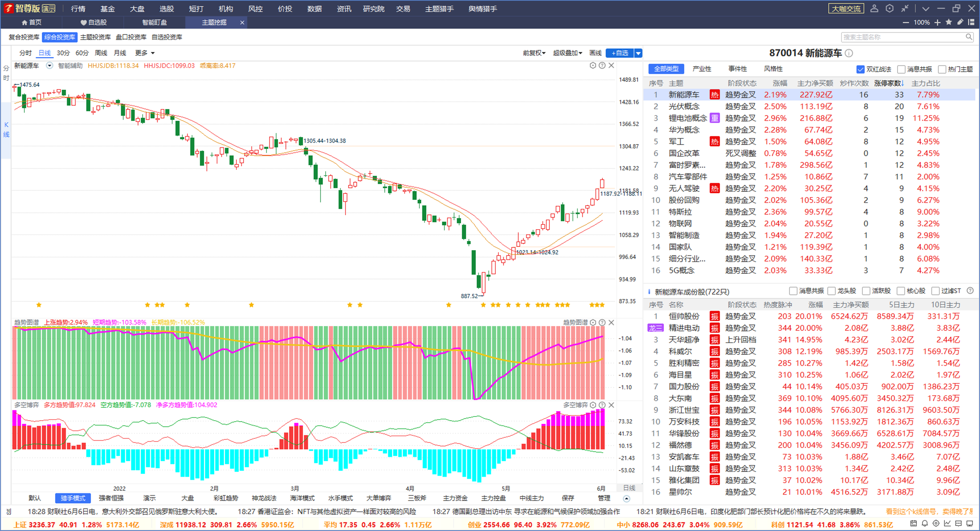Click the star favorite icon in tab bar
Viewport: 980px width, 531px height.
point(949,22)
